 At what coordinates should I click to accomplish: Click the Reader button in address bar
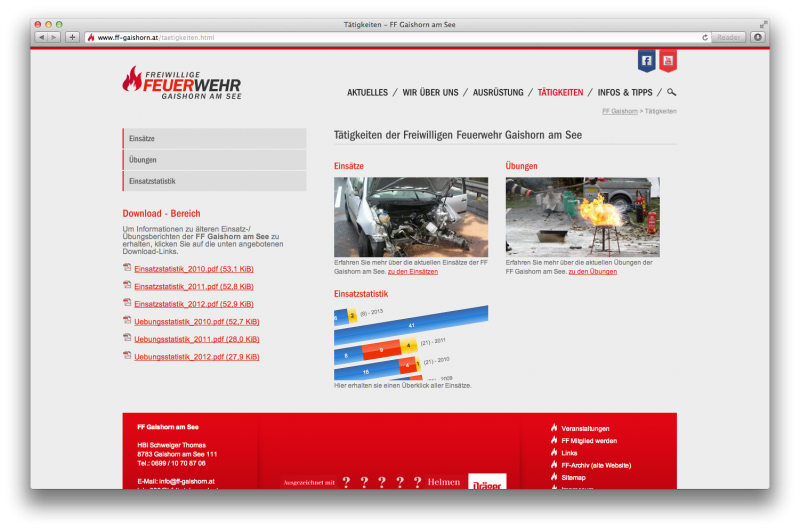728,37
